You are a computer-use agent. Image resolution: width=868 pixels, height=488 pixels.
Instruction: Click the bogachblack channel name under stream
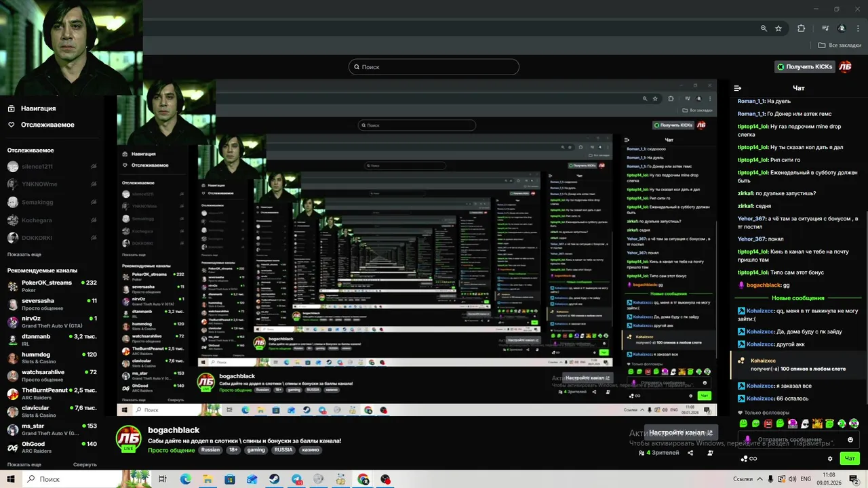click(x=174, y=430)
